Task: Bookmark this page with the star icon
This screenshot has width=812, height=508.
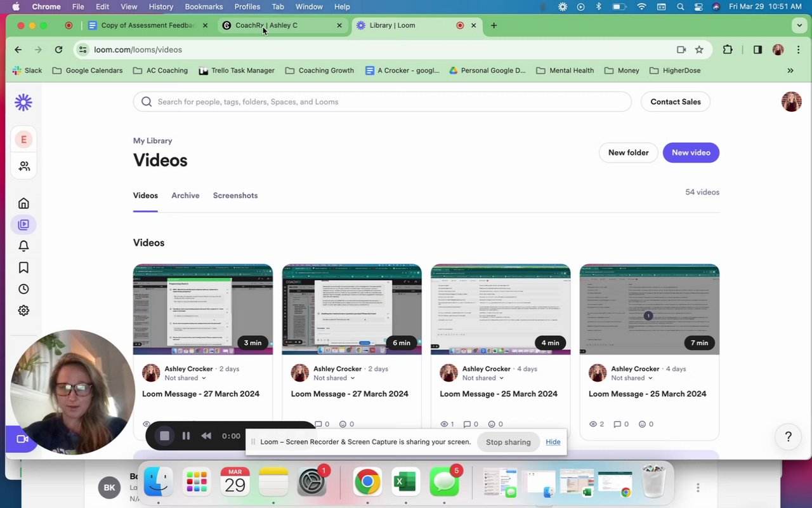Action: click(x=699, y=50)
